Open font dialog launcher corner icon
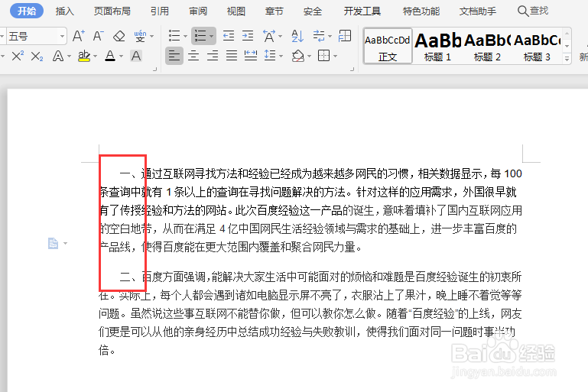The height and width of the screenshot is (392, 588). pos(155,70)
